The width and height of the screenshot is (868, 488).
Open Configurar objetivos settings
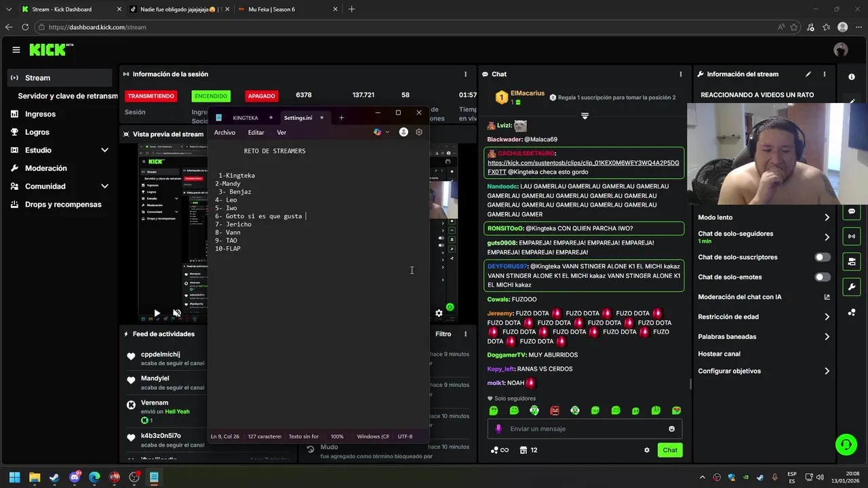click(x=764, y=371)
